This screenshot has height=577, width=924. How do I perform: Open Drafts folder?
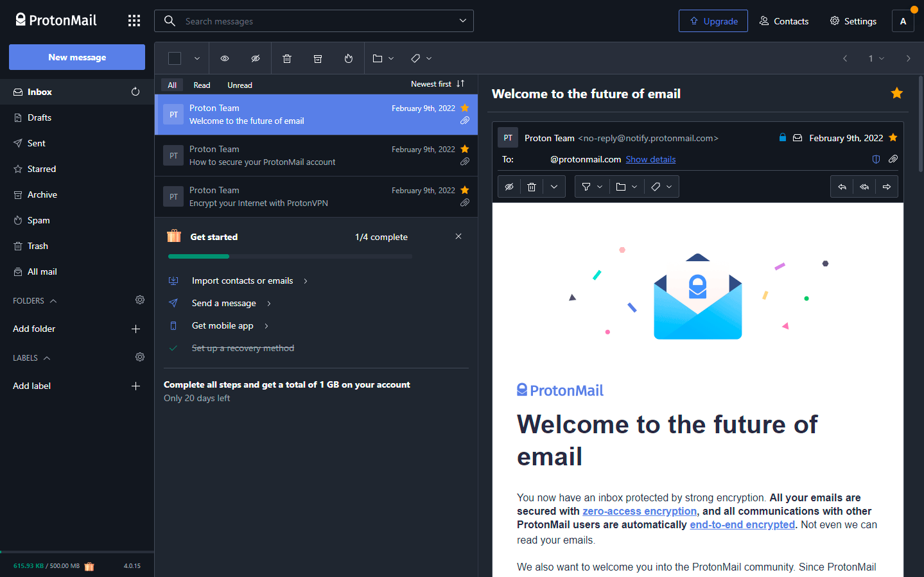click(x=77, y=117)
